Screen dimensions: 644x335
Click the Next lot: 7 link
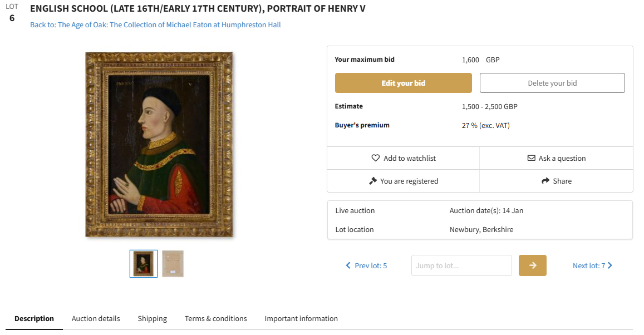pyautogui.click(x=588, y=265)
